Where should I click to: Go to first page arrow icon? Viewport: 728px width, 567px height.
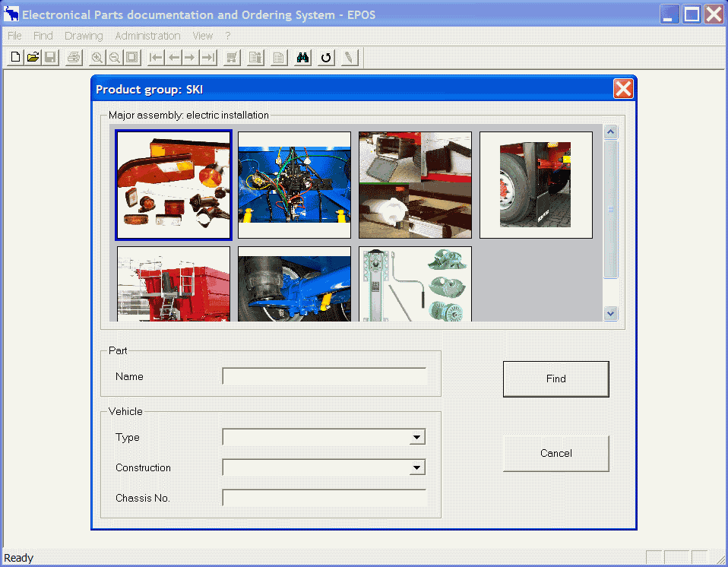pyautogui.click(x=156, y=58)
